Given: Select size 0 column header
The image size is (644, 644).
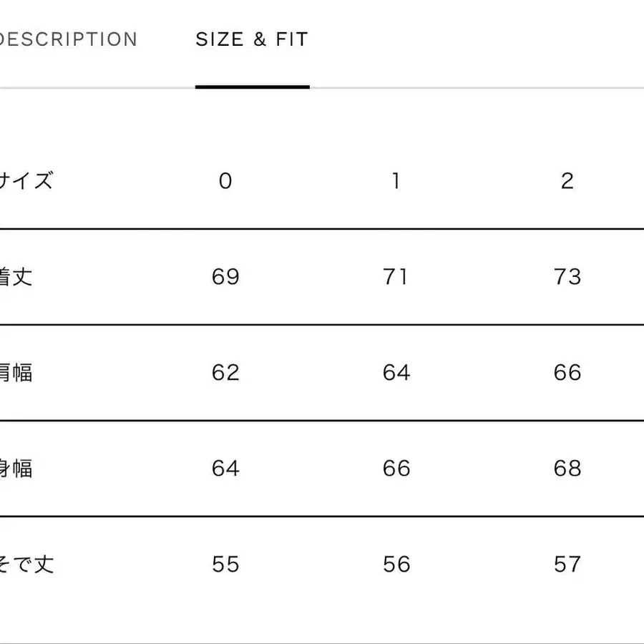Looking at the screenshot, I should point(225,181).
